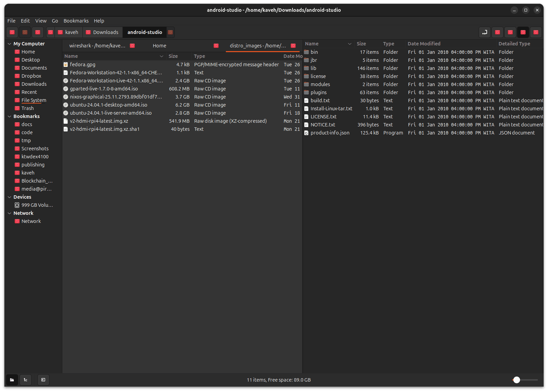Open the Go menu
Image resolution: width=548 pixels, height=392 pixels.
[55, 21]
